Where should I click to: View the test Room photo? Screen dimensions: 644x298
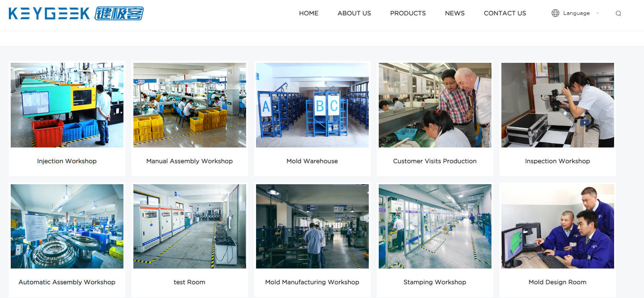[190, 226]
